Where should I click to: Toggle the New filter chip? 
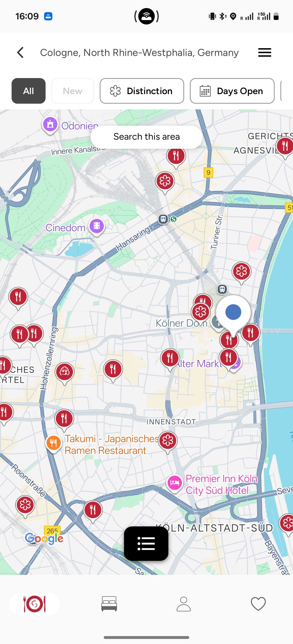[x=73, y=91]
